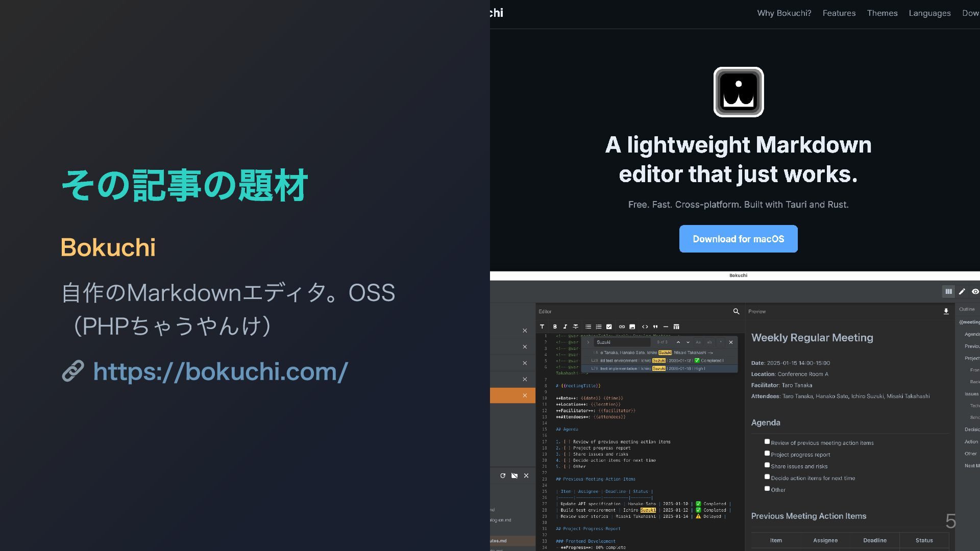Expand the replace chevron in search box
Viewport: 980px width, 551px height.
(588, 342)
